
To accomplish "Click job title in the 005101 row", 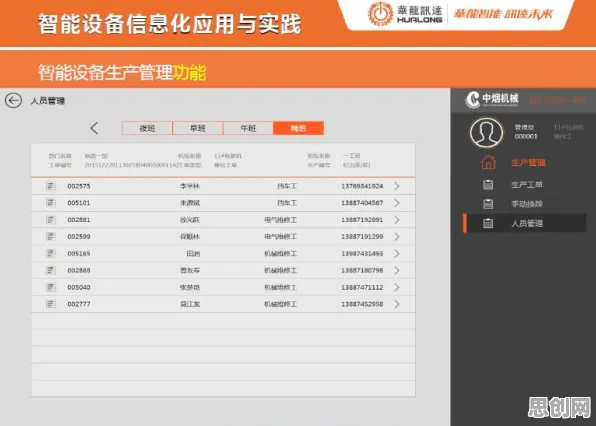I will [287, 203].
